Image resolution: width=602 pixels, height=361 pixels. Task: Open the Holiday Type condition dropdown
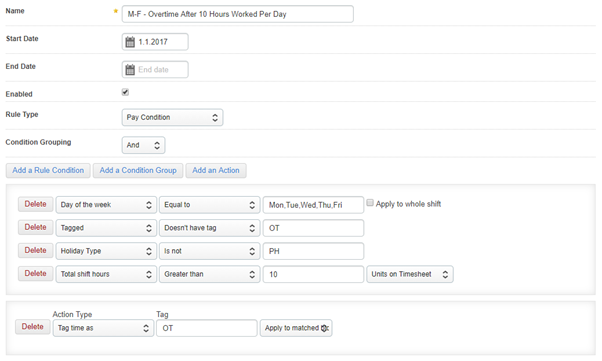coord(106,251)
